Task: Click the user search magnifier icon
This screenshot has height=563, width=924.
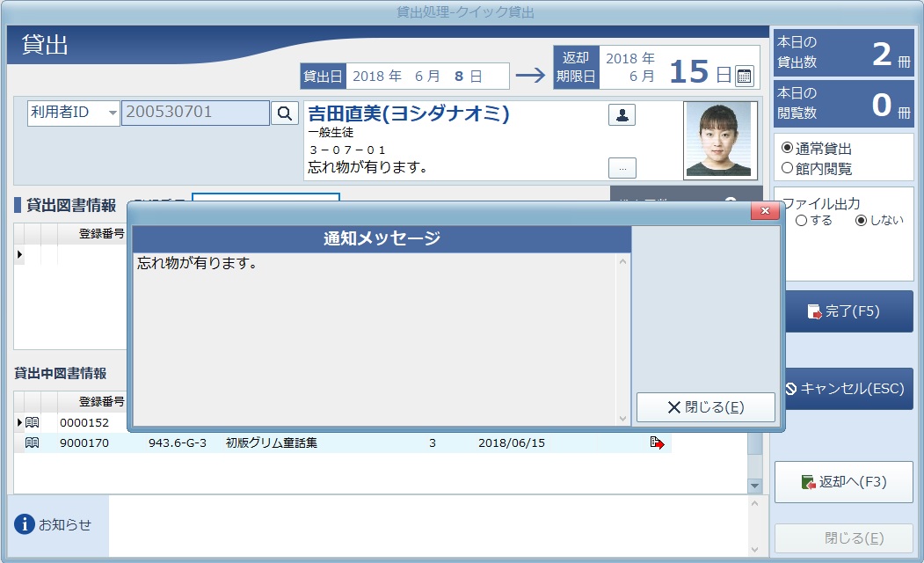Action: coord(285,113)
